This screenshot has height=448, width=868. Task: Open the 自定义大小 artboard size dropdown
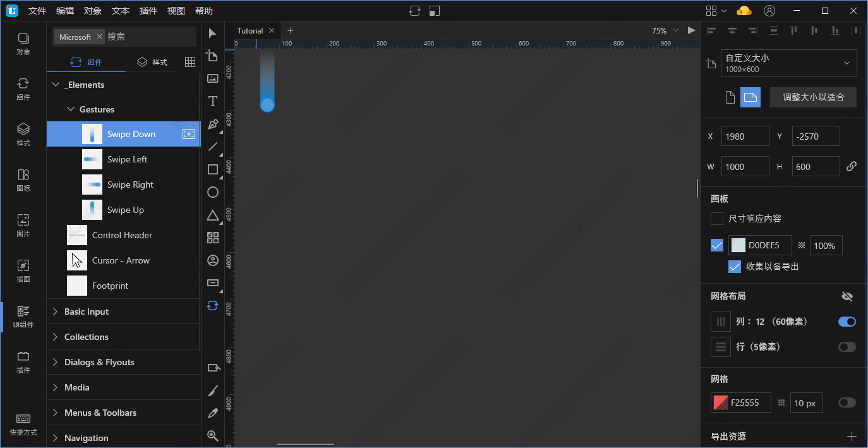tap(789, 63)
